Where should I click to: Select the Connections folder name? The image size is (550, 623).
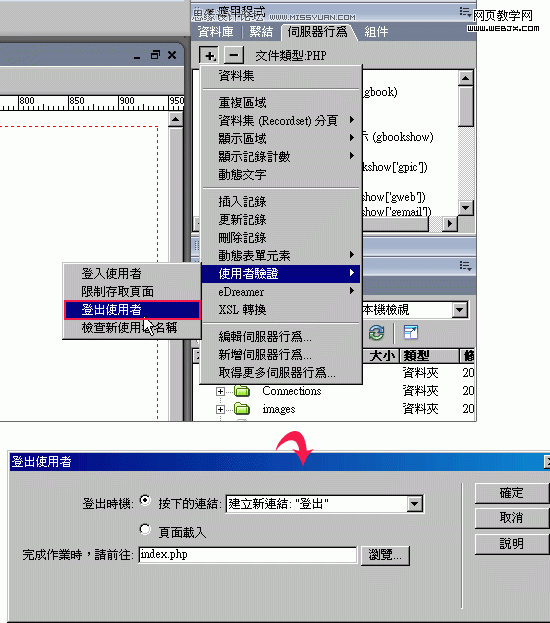click(x=292, y=391)
